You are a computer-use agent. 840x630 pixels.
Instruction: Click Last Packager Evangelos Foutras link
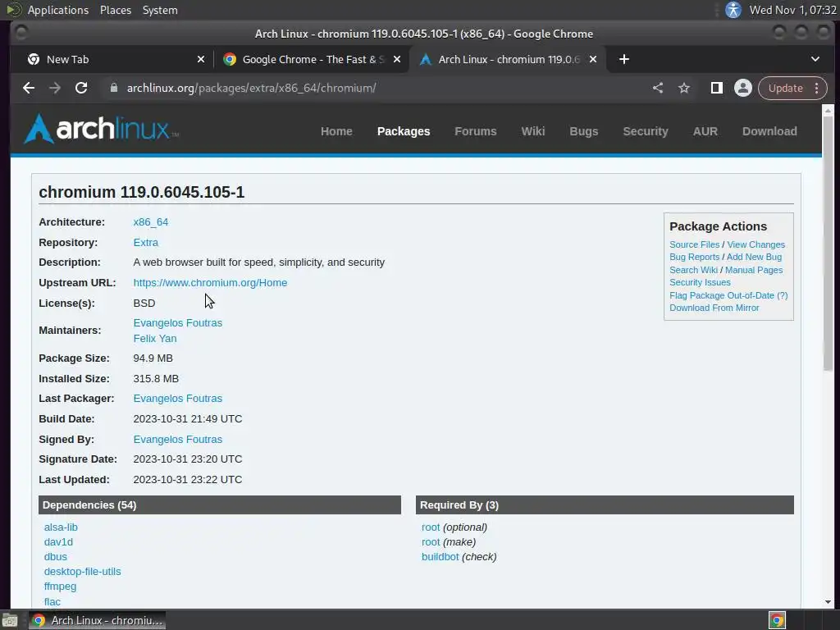[x=178, y=399]
